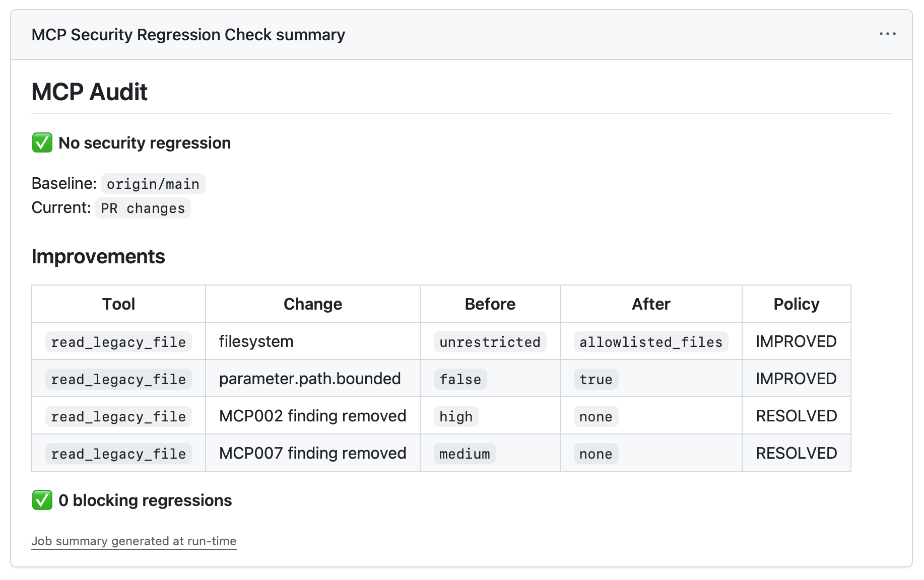Select the high severity value
The image size is (924, 580).
coord(456,416)
